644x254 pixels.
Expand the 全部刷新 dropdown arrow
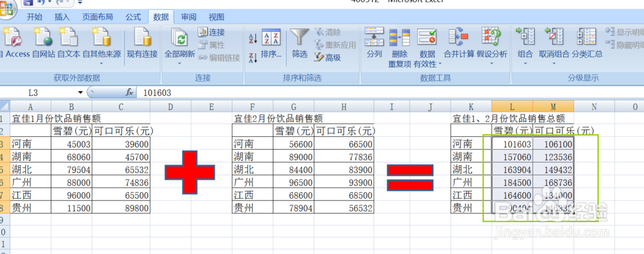(x=180, y=64)
